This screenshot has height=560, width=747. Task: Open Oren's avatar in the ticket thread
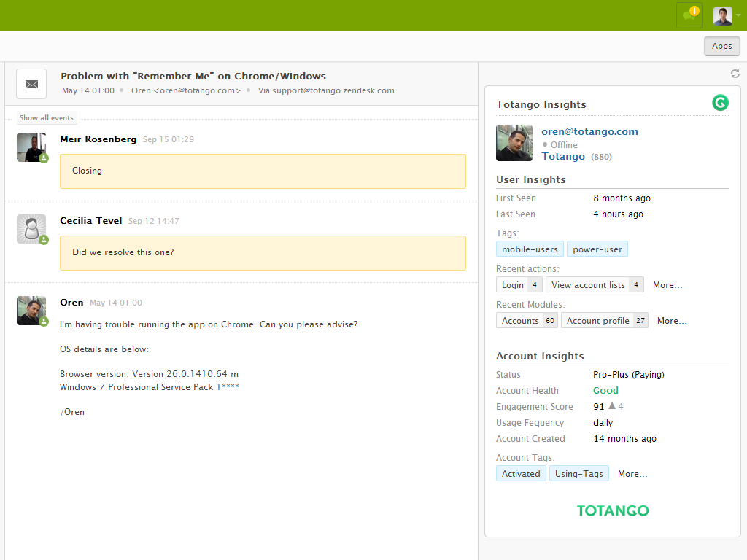point(31,311)
